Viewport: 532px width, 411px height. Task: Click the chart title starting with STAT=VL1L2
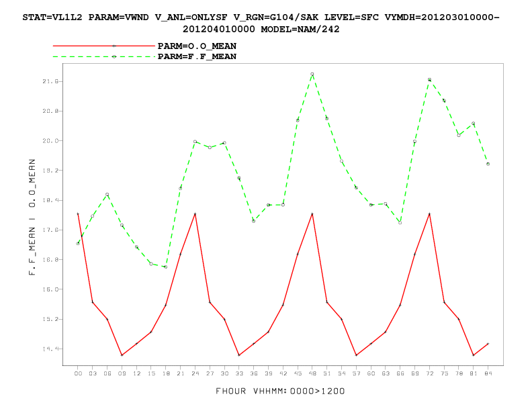click(x=261, y=23)
